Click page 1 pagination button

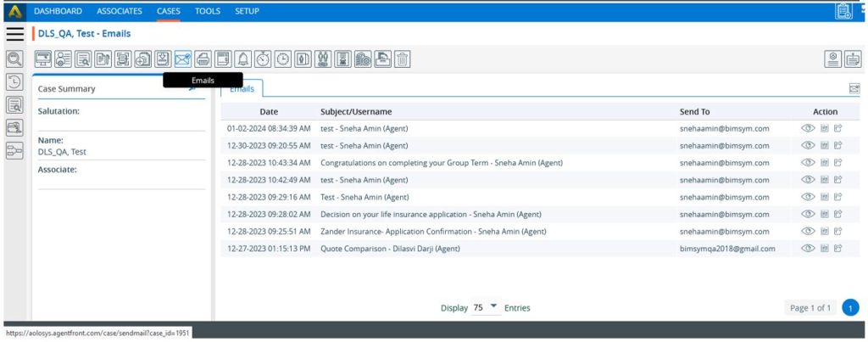pos(851,308)
